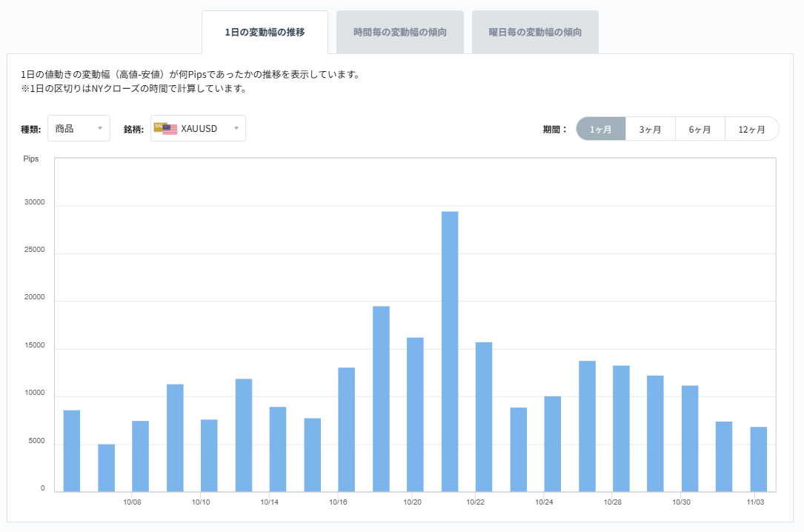Open the 銘柄 symbol dropdown showing XAUUSD

pyautogui.click(x=196, y=127)
